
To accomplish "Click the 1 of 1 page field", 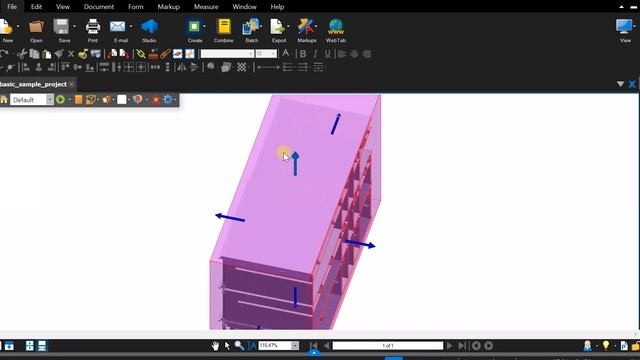I will click(388, 346).
